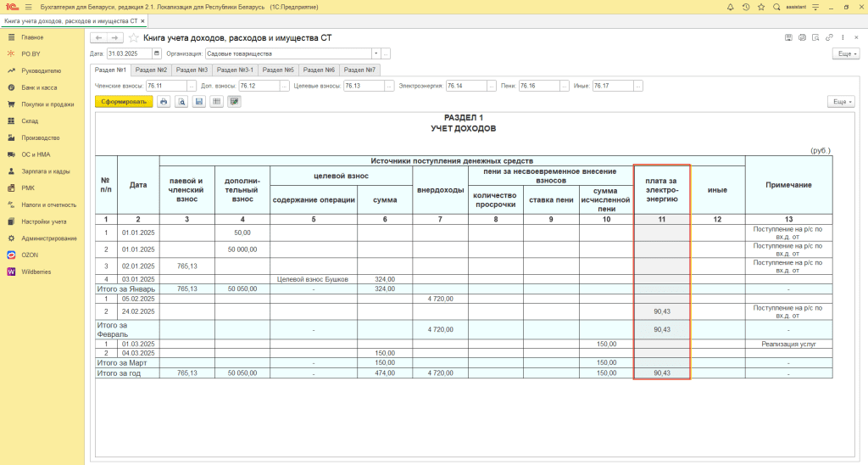
Task: Click header save diskette icon
Action: point(788,37)
